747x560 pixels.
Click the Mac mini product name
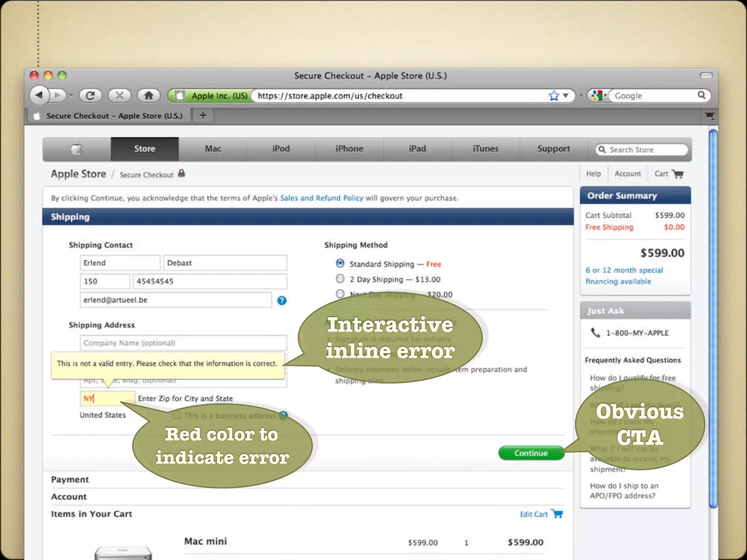(205, 541)
